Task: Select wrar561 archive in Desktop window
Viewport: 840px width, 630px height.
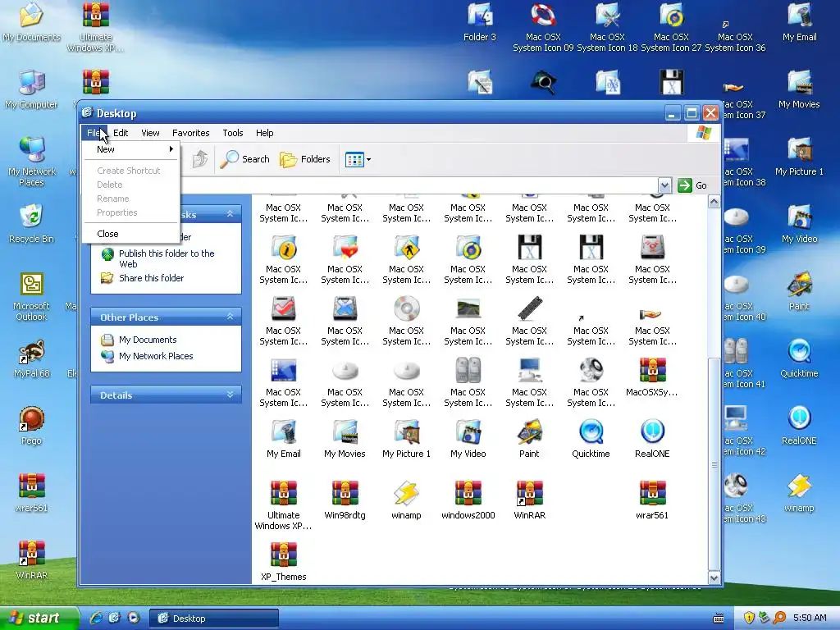Action: [652, 501]
